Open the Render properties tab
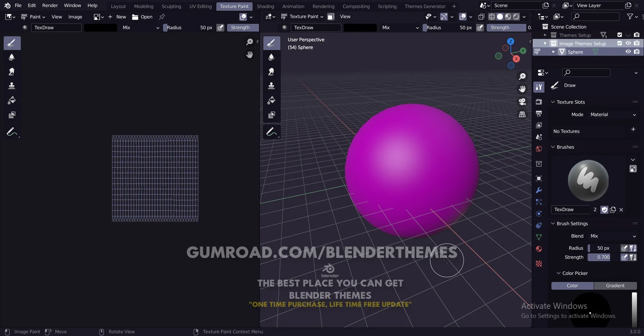 (539, 102)
